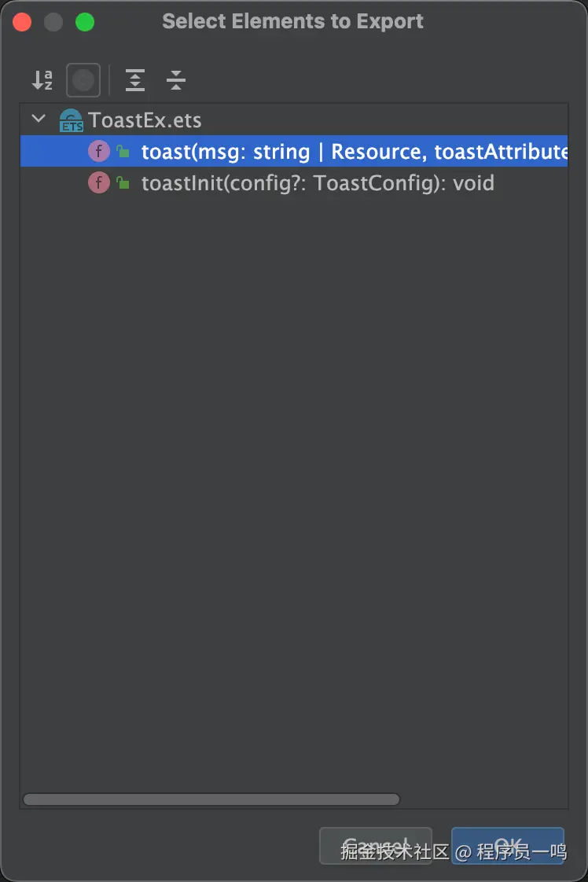Viewport: 588px width, 882px height.
Task: Confirm export with the OK button
Action: [508, 845]
